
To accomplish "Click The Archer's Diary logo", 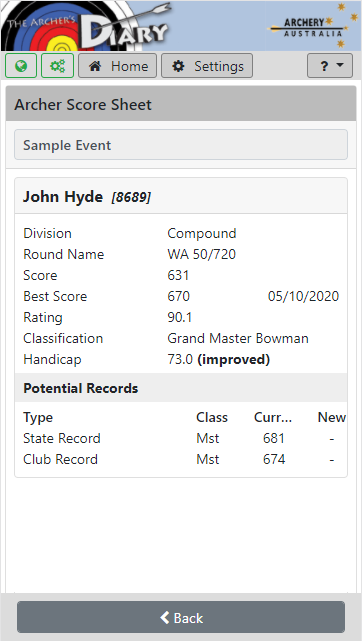I will tap(87, 25).
